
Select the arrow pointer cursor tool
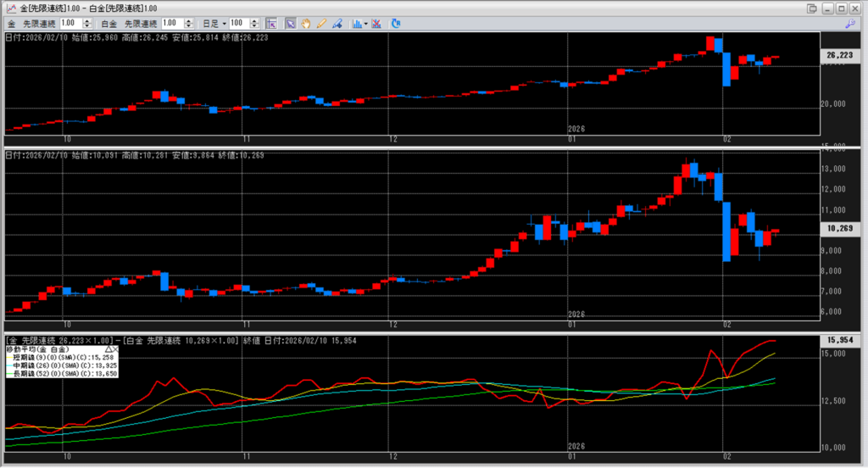pos(290,23)
